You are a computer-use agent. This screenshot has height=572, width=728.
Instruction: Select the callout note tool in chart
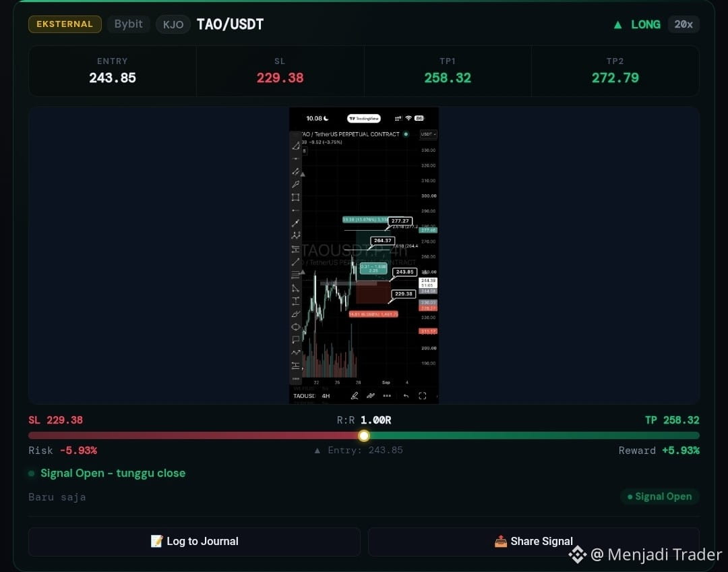coord(295,340)
